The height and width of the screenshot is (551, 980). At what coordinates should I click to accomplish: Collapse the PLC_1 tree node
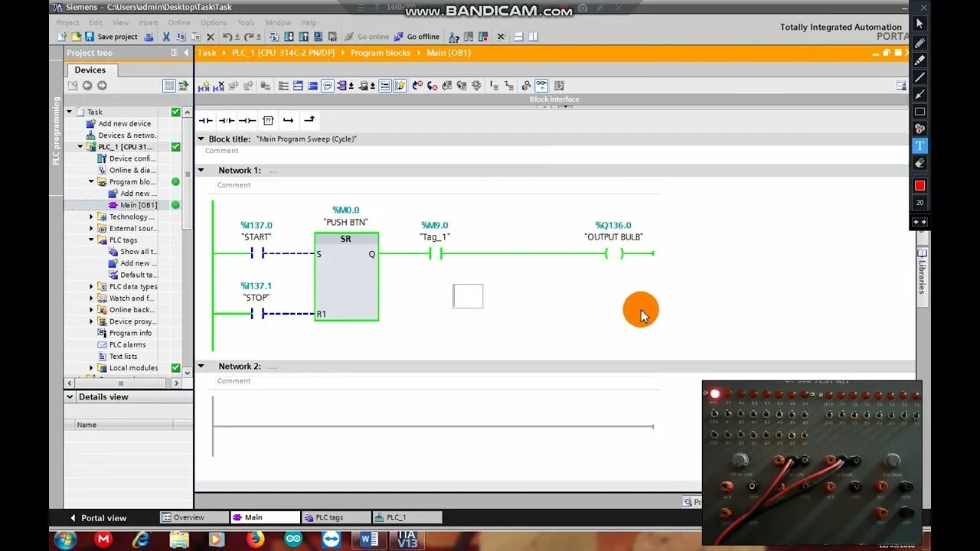80,147
